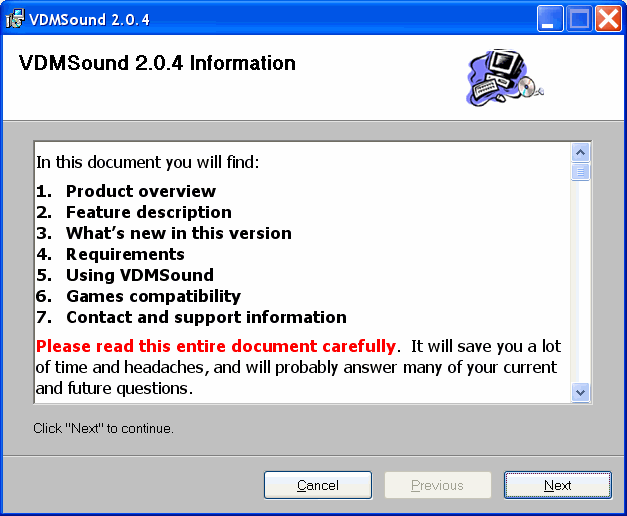
Task: Click the 'Requirements' list item
Action: [x=125, y=254]
